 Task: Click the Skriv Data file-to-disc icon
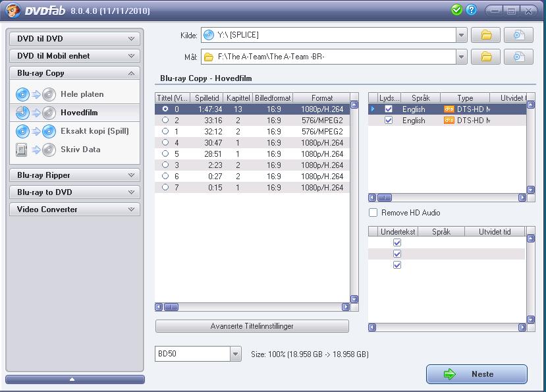click(36, 150)
